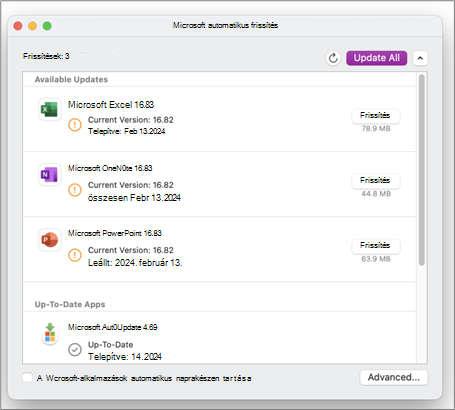Viewport: 455px width, 410px height.
Task: Click the Microsoft Excel app icon
Action: pyautogui.click(x=50, y=109)
